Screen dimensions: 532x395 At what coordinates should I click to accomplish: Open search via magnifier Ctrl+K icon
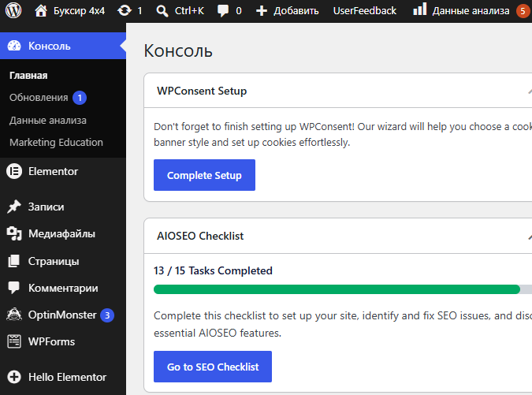(162, 11)
